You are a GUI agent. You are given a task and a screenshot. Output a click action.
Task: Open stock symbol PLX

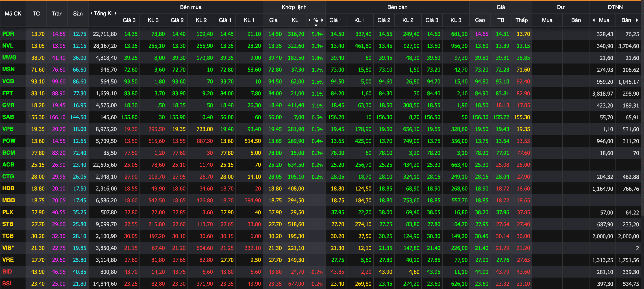tap(8, 212)
